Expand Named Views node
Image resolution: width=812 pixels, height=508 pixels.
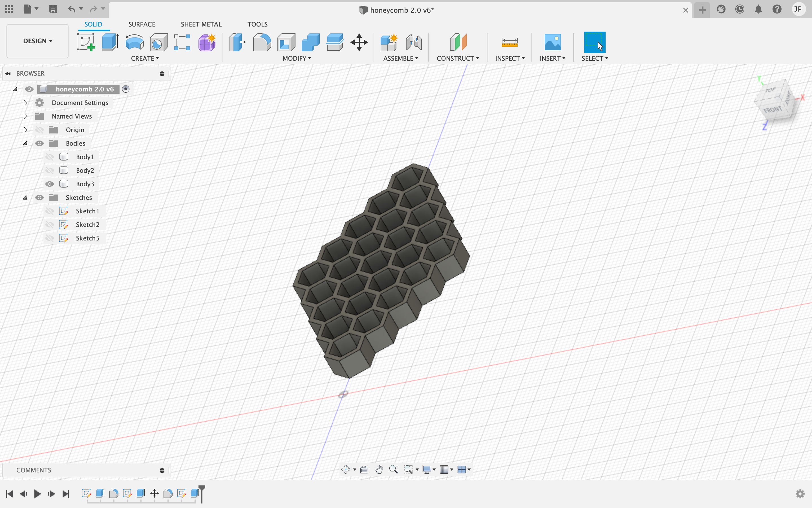click(25, 116)
